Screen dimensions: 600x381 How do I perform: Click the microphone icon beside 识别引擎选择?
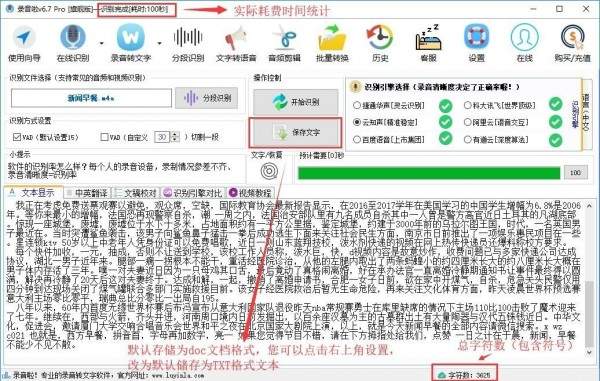click(355, 87)
